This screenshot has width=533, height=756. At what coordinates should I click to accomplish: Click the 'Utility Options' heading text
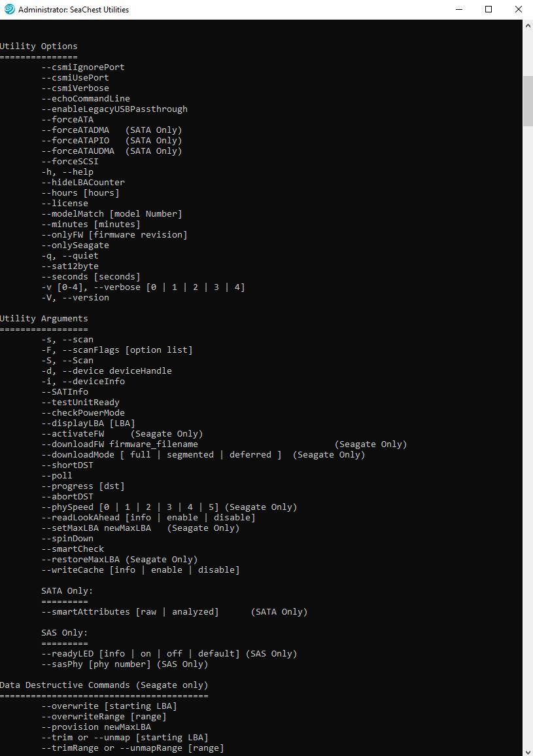click(x=39, y=46)
